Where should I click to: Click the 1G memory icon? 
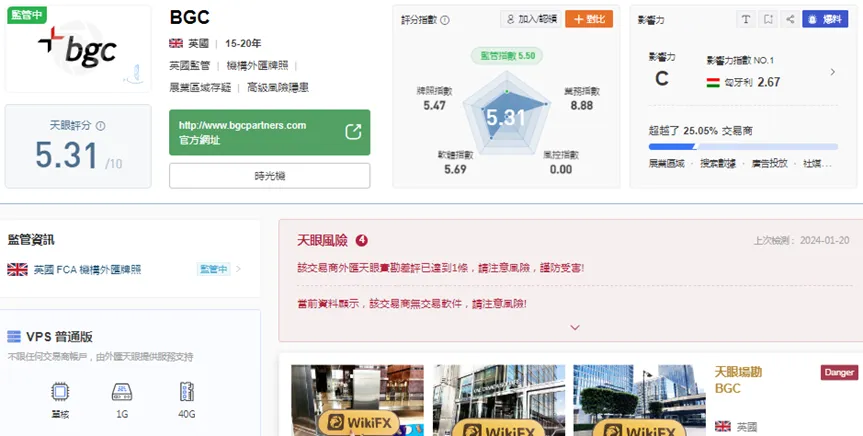click(x=122, y=392)
